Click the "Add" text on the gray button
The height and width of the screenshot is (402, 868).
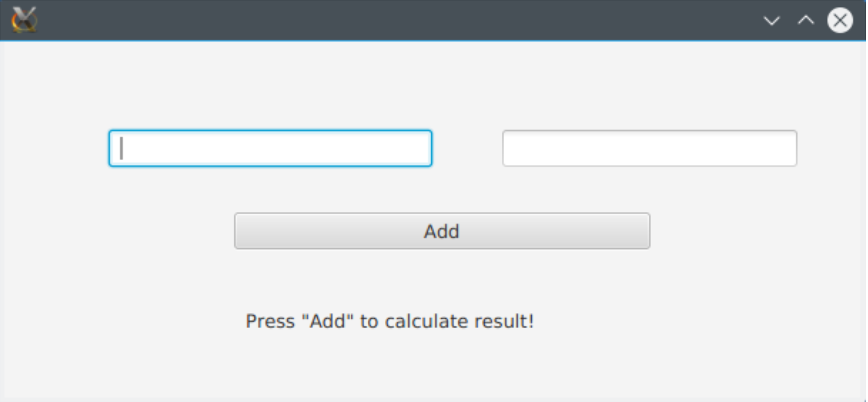441,231
